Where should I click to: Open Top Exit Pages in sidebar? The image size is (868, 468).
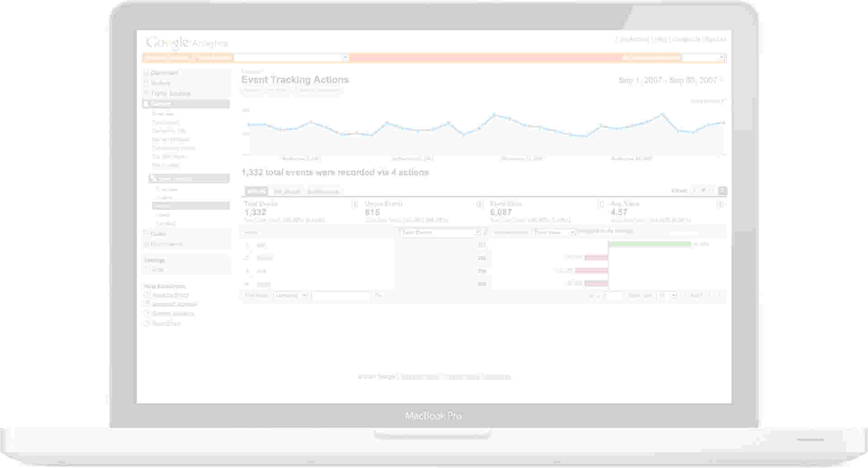(169, 157)
